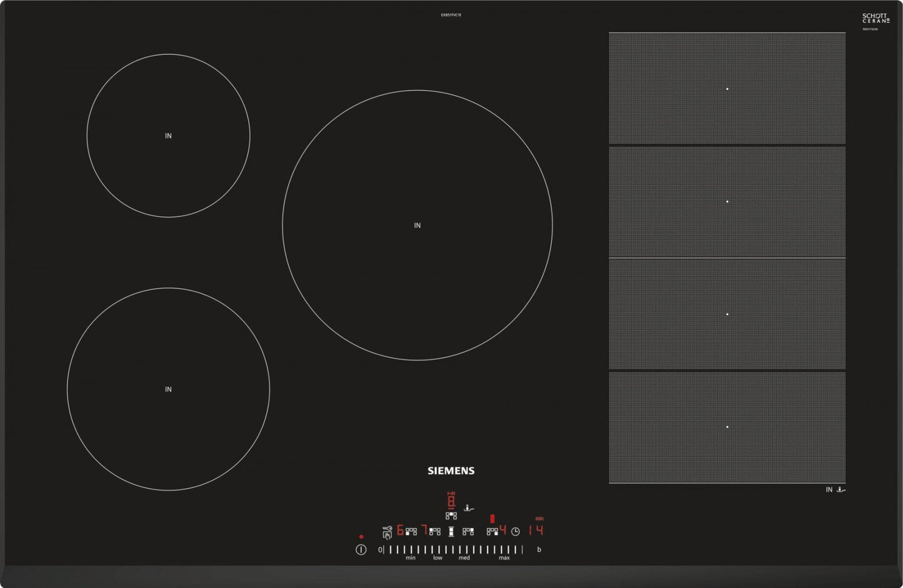
Task: Touch 'IN' marking on the large center zone
Action: (x=417, y=225)
